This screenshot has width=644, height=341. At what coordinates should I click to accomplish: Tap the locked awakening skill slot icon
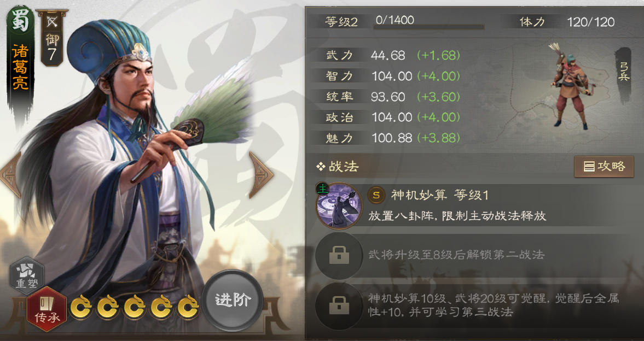[339, 305]
